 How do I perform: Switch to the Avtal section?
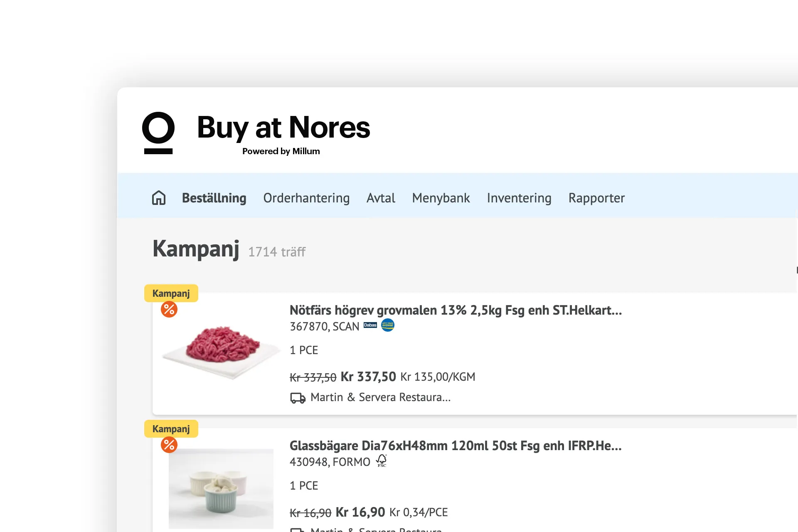click(380, 198)
